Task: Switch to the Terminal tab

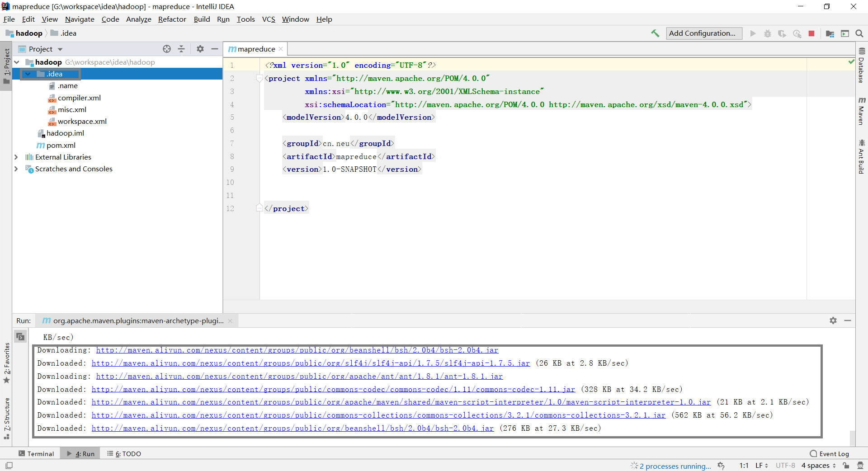Action: 36,454
